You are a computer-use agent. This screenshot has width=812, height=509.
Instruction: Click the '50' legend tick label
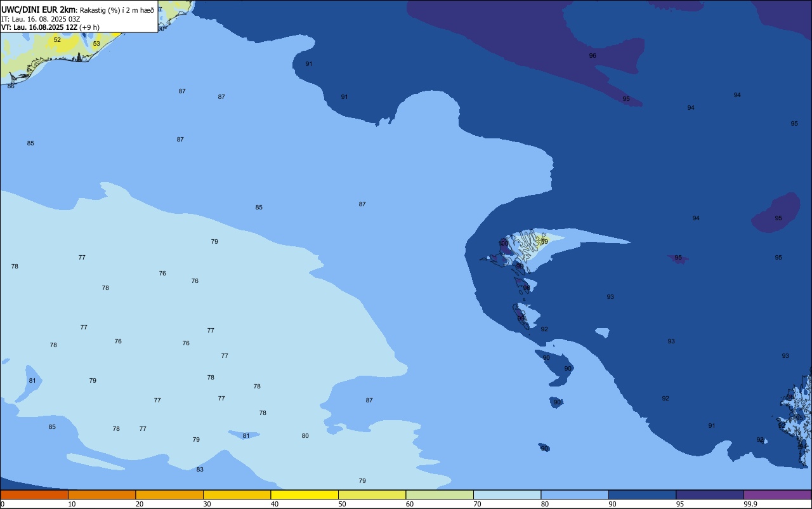click(x=342, y=504)
